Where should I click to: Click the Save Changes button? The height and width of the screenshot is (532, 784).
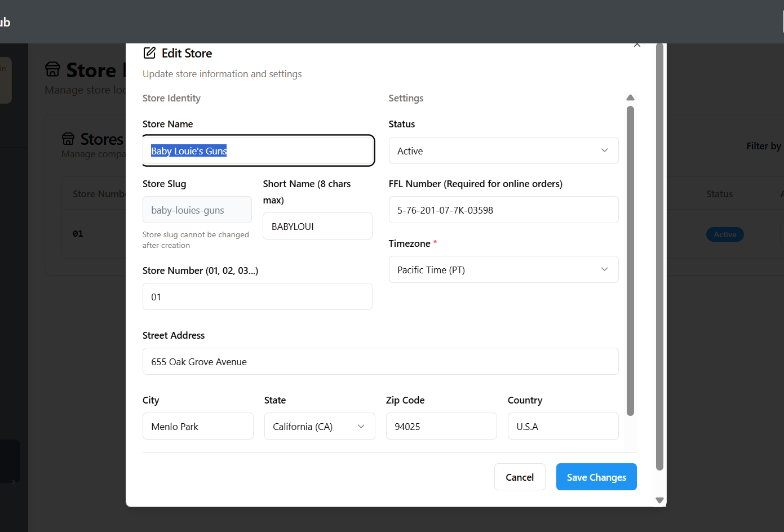(x=596, y=477)
